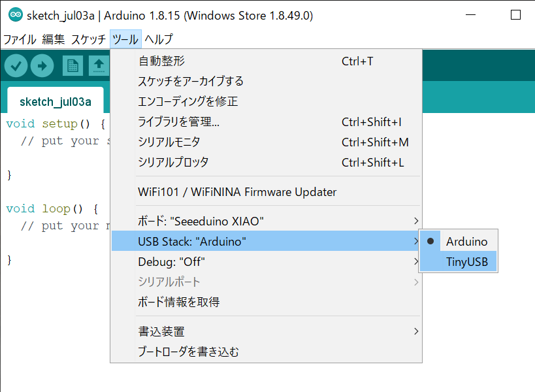Minimize the Arduino window

click(470, 14)
